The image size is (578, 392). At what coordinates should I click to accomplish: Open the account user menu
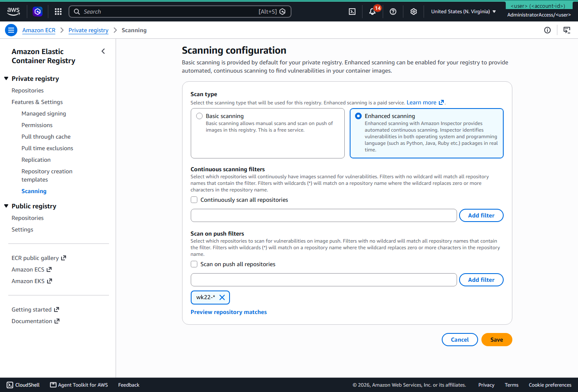pos(539,11)
